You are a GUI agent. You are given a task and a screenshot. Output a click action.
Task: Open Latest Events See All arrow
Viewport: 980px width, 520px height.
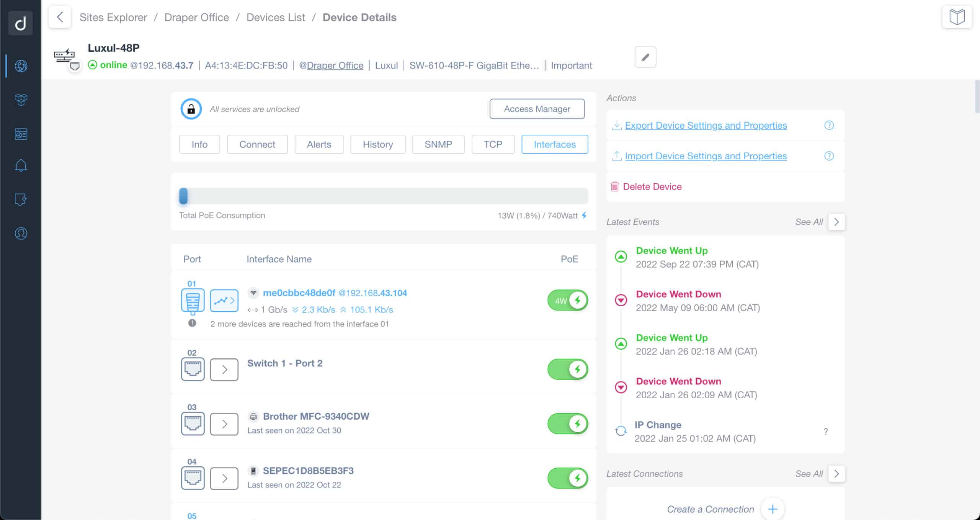pyautogui.click(x=836, y=222)
